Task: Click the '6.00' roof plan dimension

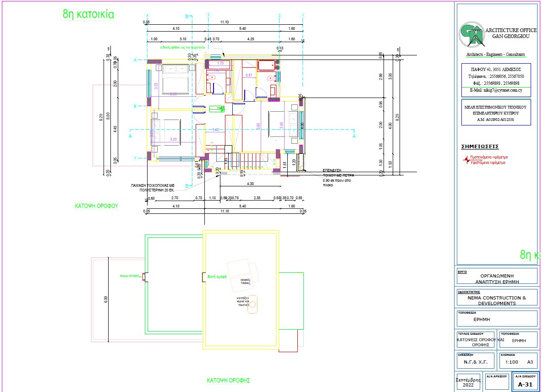Action: [106, 299]
